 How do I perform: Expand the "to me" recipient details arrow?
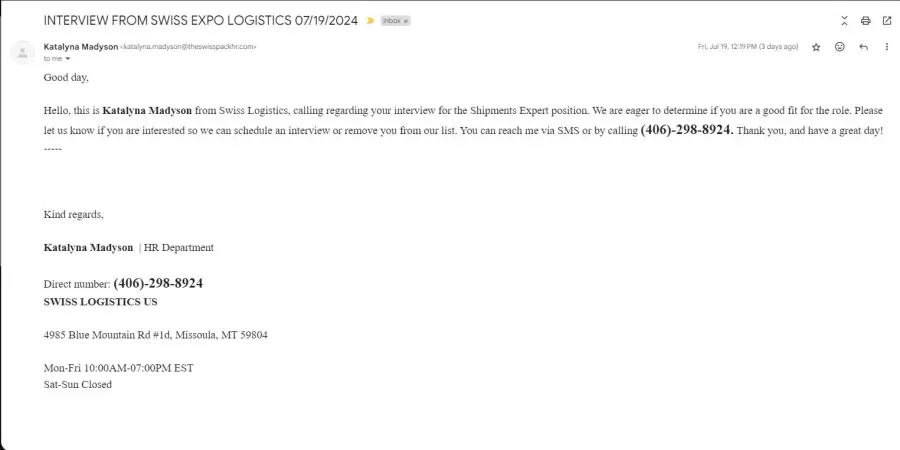pyautogui.click(x=68, y=59)
